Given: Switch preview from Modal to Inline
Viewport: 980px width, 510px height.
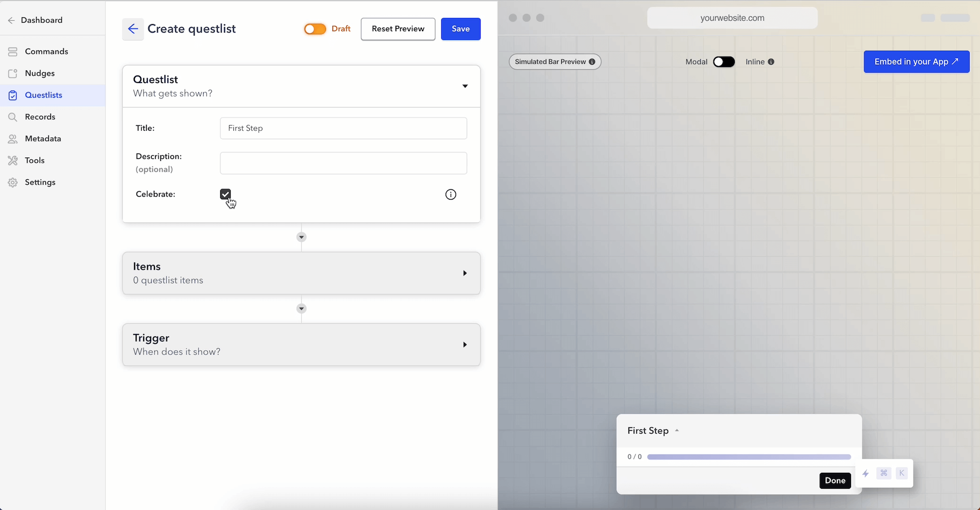Looking at the screenshot, I should [724, 61].
